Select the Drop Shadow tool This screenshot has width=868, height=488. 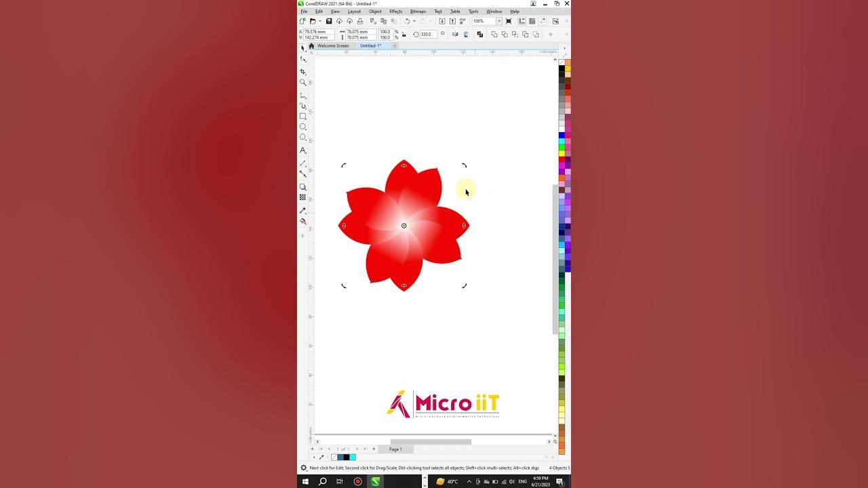(x=303, y=187)
